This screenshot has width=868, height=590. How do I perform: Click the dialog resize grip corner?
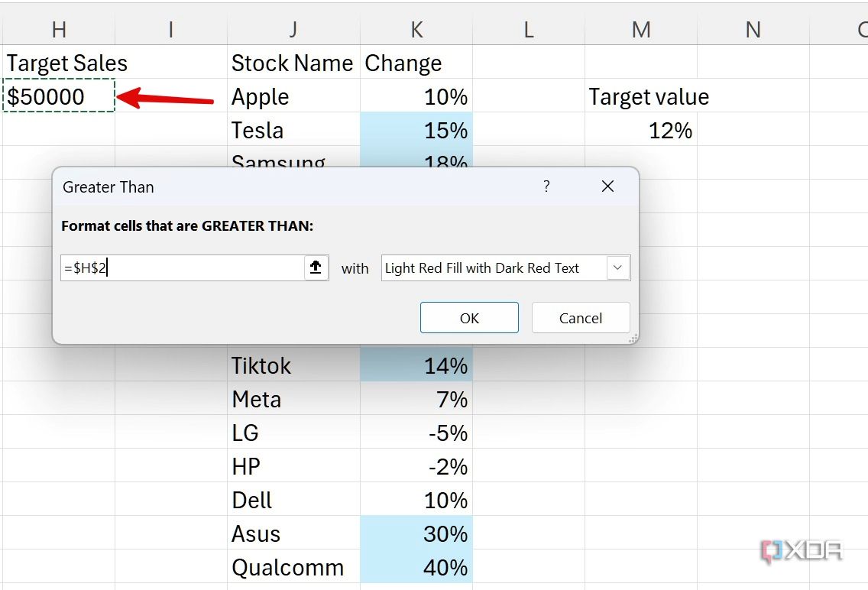tap(633, 338)
